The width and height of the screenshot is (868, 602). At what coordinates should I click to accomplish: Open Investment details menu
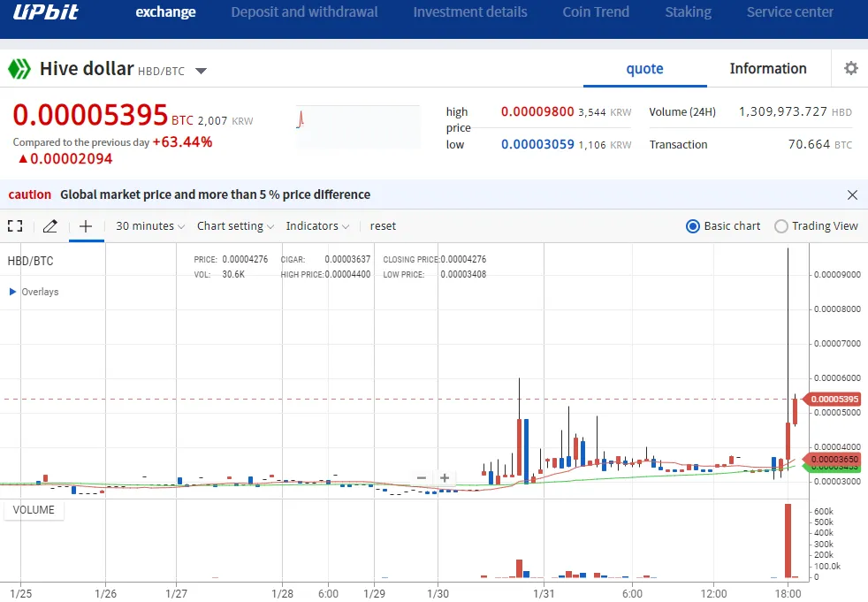click(x=470, y=12)
